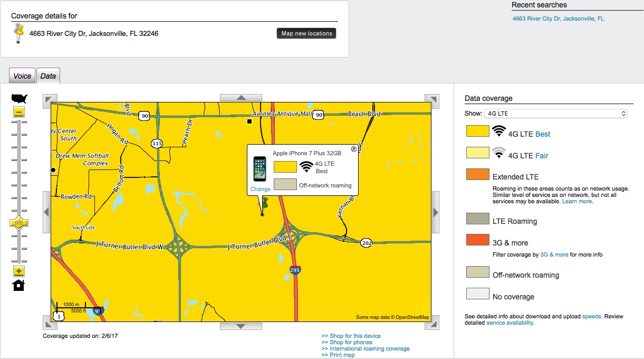Click the home icon below zoom slider
The height and width of the screenshot is (359, 644).
pos(19,286)
